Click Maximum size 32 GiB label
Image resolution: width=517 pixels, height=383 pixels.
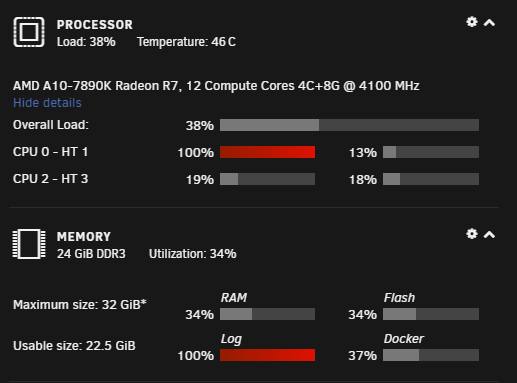click(x=80, y=305)
